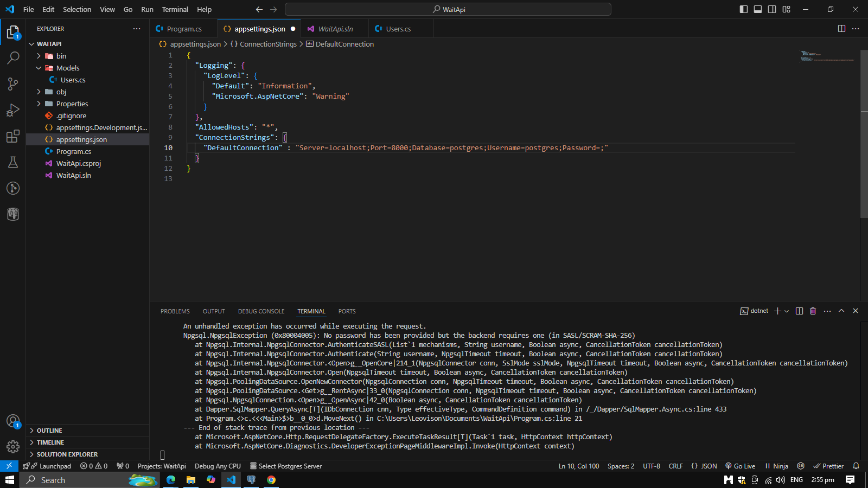Viewport: 868px width, 488px height.
Task: Open the Extensions view
Action: pyautogui.click(x=13, y=136)
